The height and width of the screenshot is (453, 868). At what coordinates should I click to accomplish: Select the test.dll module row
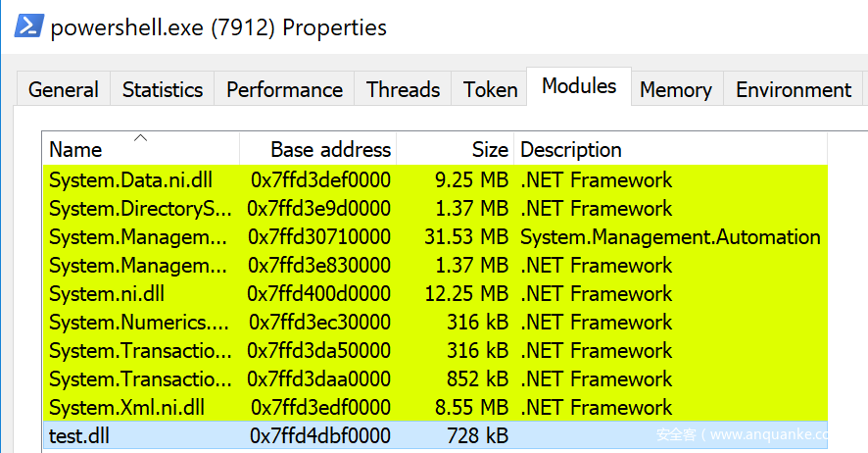coord(79,436)
